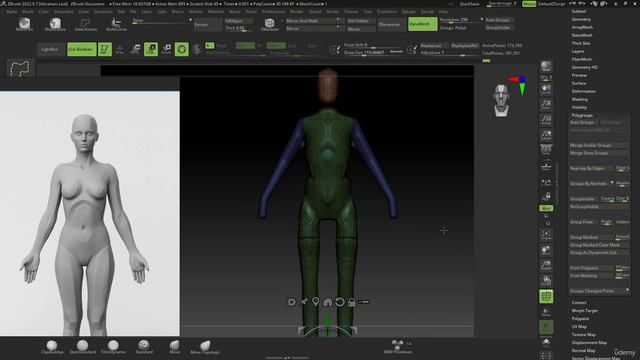Collapse the Polygroups section
Viewport: 640px width, 360px height.
pos(582,116)
